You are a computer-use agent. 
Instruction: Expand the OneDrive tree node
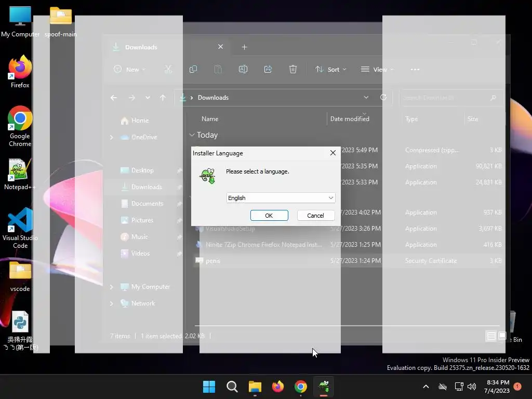click(x=111, y=137)
